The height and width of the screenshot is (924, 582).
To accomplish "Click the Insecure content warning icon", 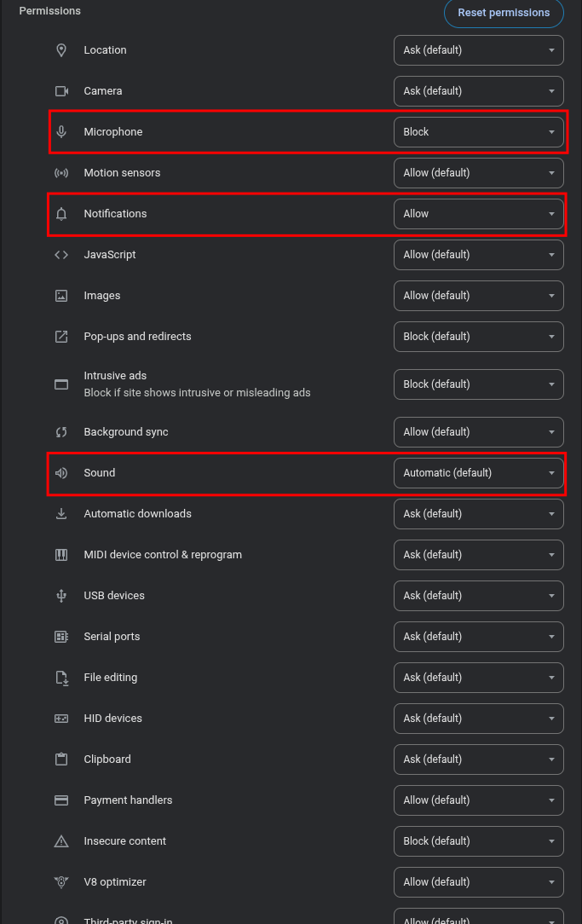I will 61,841.
